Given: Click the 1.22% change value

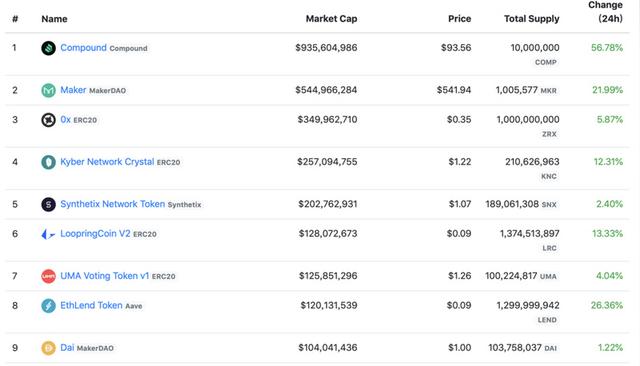Looking at the screenshot, I should 610,348.
